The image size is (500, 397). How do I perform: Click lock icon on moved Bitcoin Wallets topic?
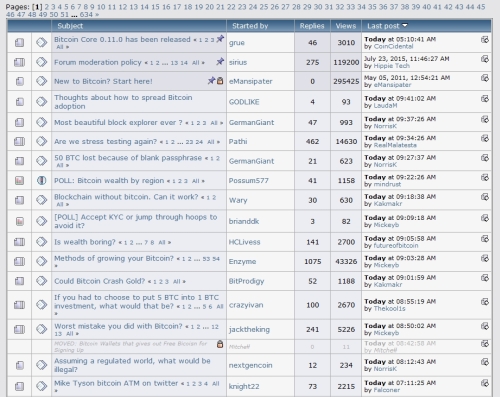click(x=220, y=344)
